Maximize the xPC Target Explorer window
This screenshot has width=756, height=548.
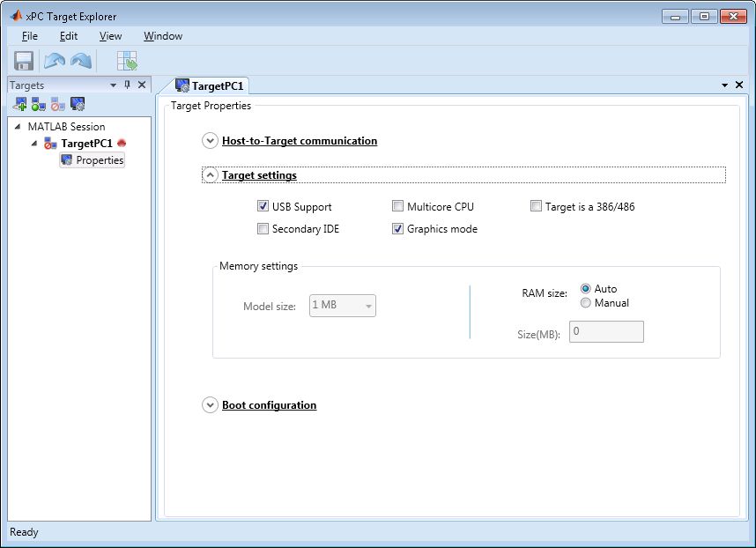pos(704,17)
